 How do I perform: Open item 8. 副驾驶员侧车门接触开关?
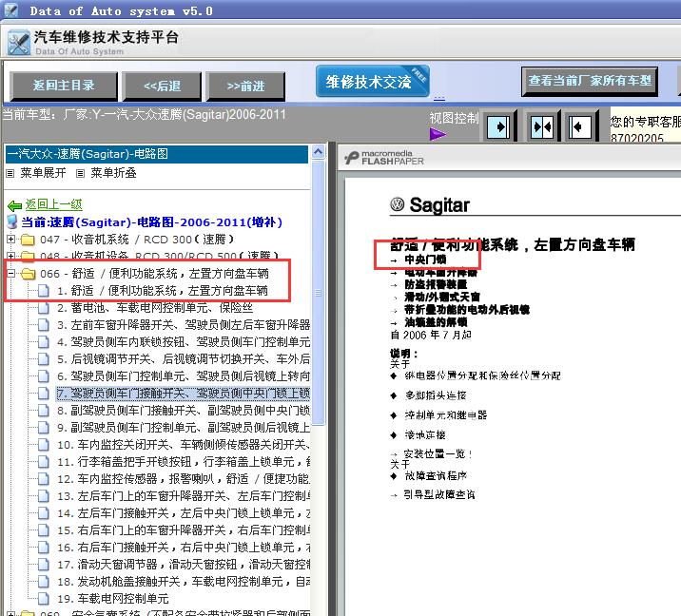click(184, 411)
